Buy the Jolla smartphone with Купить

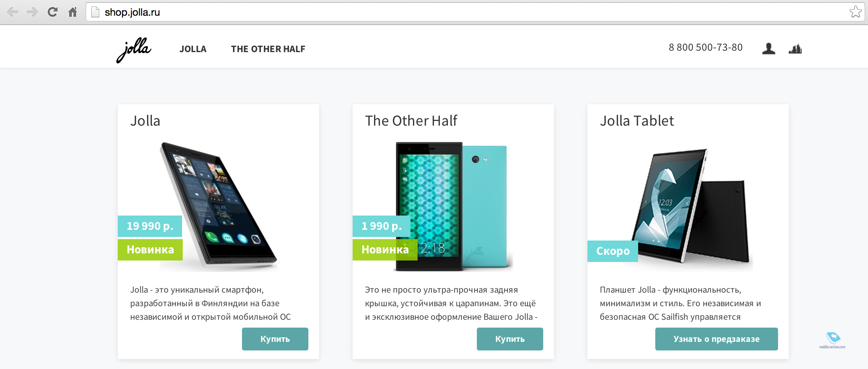click(275, 339)
